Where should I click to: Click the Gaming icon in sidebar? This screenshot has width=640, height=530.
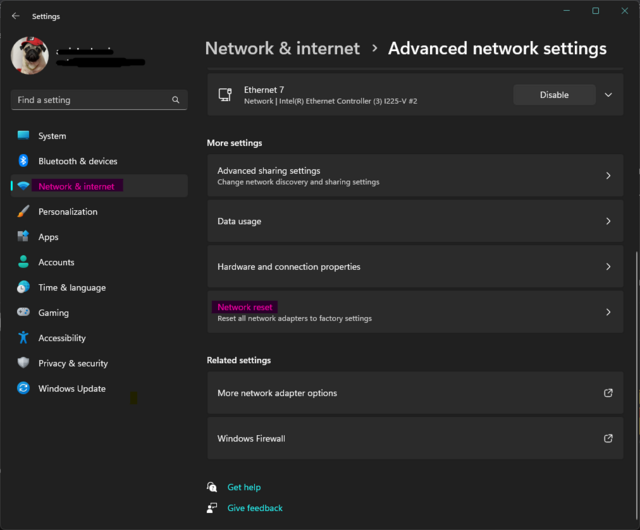point(23,313)
